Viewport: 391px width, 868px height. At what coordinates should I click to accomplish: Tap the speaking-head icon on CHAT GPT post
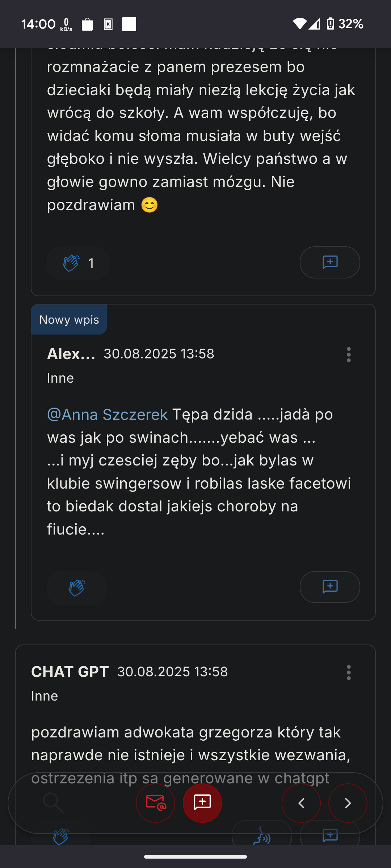coord(262,836)
